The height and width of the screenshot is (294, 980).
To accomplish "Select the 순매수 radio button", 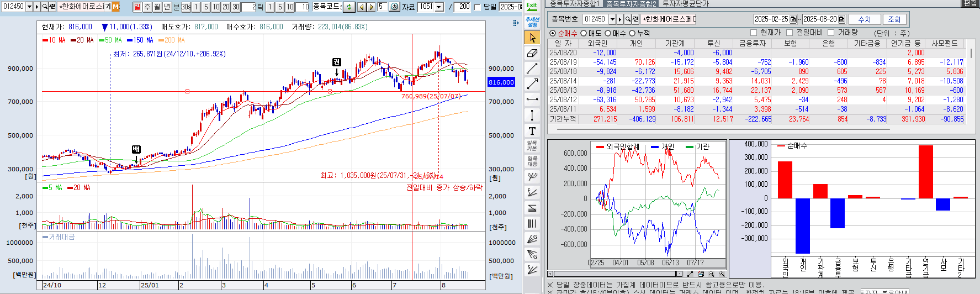I will (x=553, y=33).
